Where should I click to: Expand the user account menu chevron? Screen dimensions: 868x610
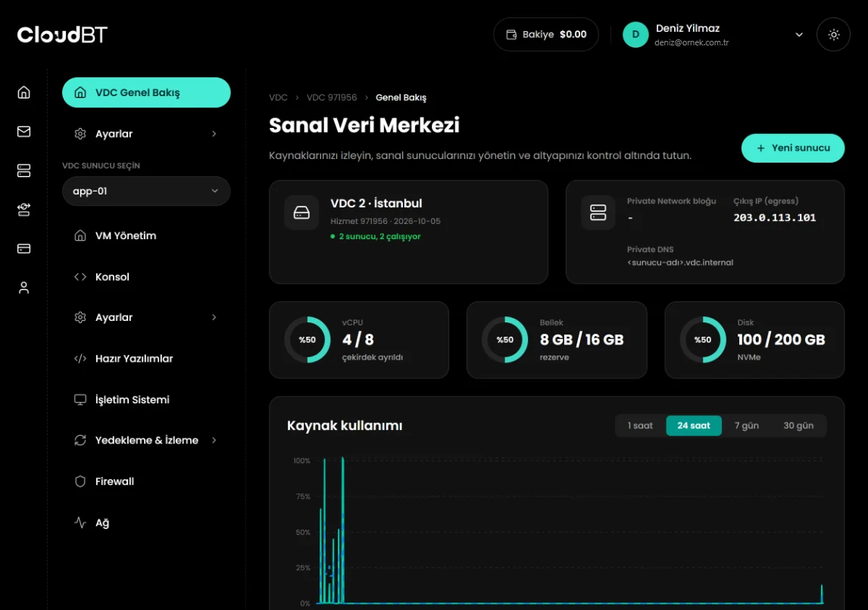click(x=799, y=34)
